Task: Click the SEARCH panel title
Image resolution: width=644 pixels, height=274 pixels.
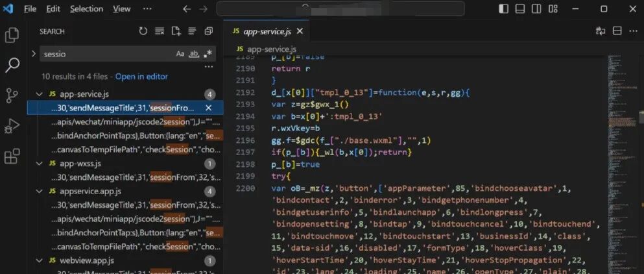Action: click(52, 31)
